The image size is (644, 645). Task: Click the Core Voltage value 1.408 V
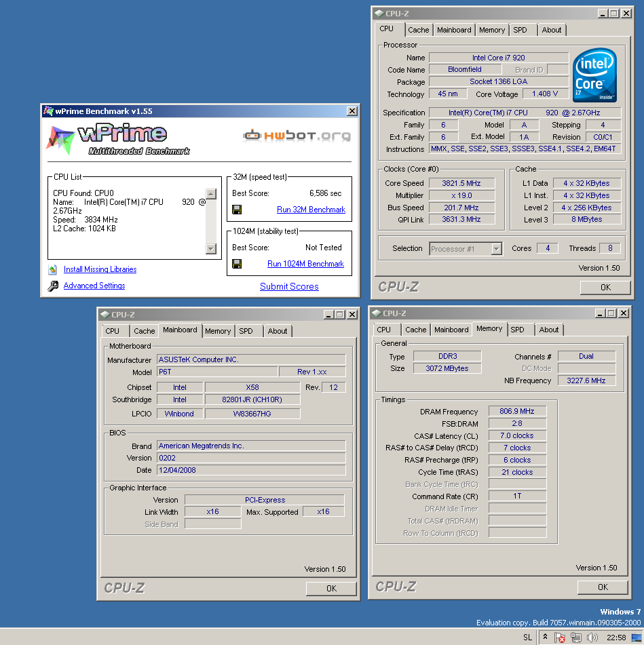click(545, 94)
